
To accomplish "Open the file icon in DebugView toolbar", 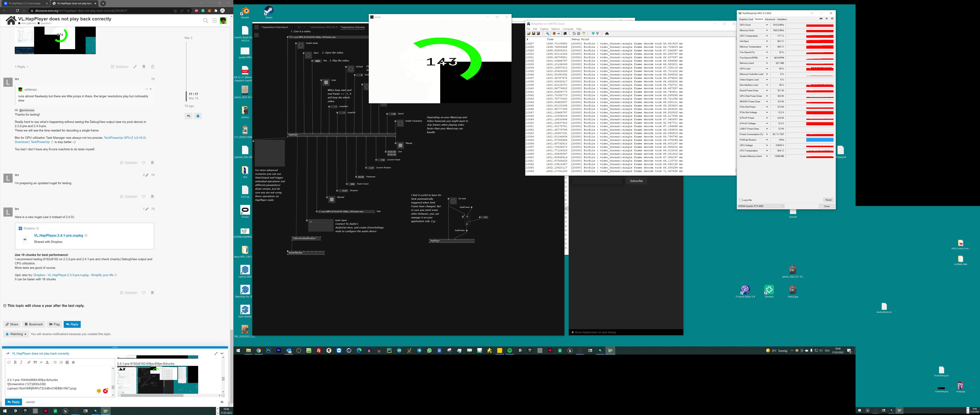I will click(x=529, y=34).
